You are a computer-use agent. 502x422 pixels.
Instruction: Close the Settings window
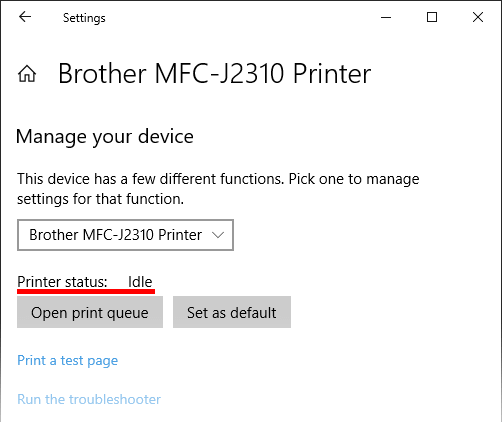pos(478,17)
